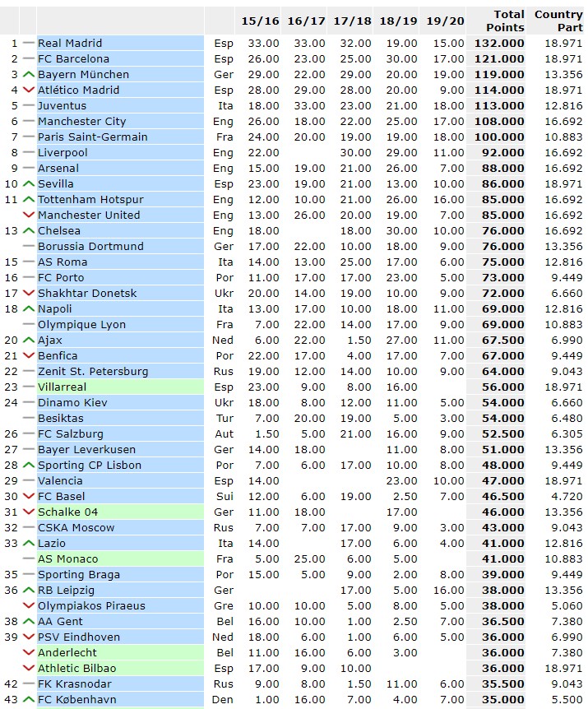Click the red down arrow beside FC Basel

pos(29,497)
